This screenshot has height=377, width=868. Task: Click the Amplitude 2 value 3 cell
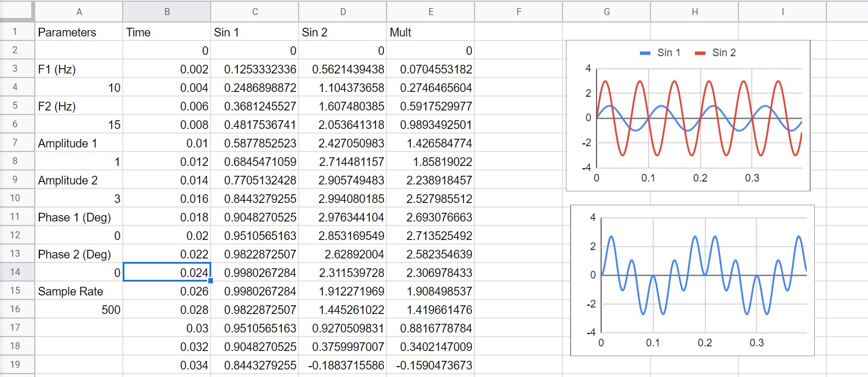(x=79, y=199)
